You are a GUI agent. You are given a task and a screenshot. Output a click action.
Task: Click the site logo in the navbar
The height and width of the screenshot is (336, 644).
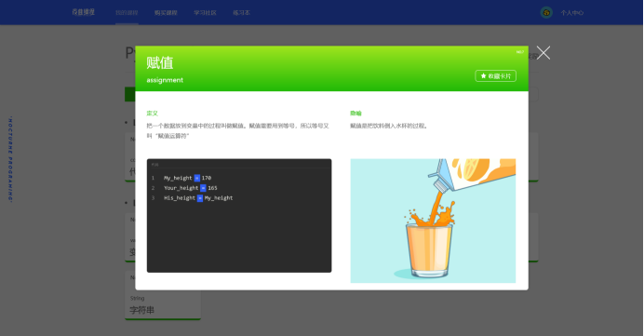84,12
